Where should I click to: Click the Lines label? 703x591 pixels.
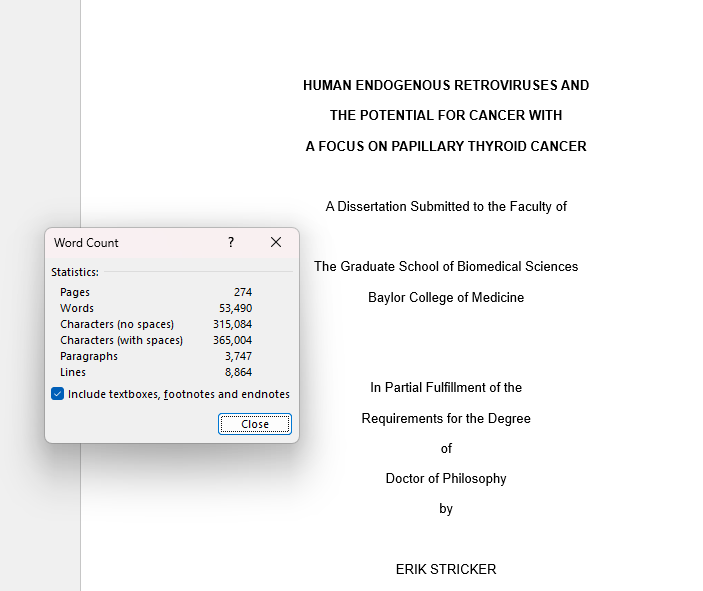pos(73,373)
